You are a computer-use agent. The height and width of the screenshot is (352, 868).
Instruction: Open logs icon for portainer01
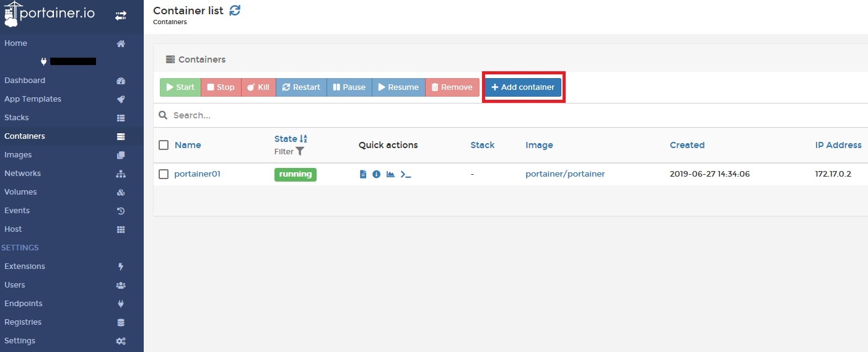[x=363, y=174]
